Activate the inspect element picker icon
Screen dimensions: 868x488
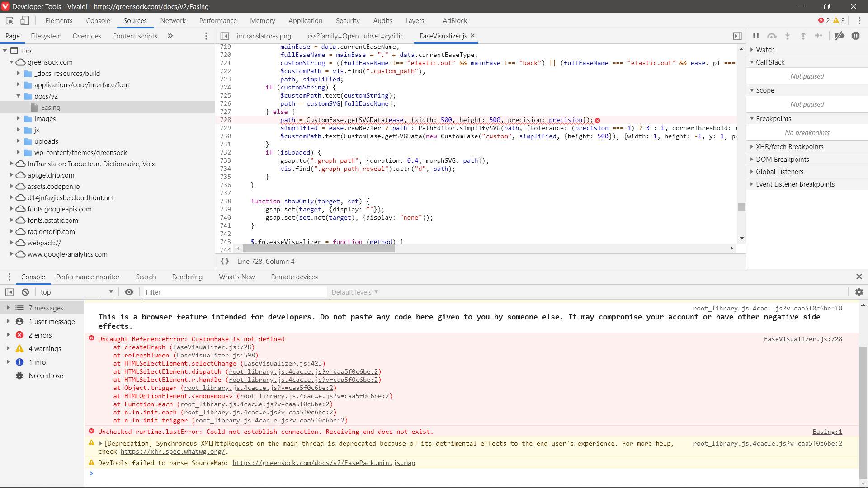click(x=9, y=20)
